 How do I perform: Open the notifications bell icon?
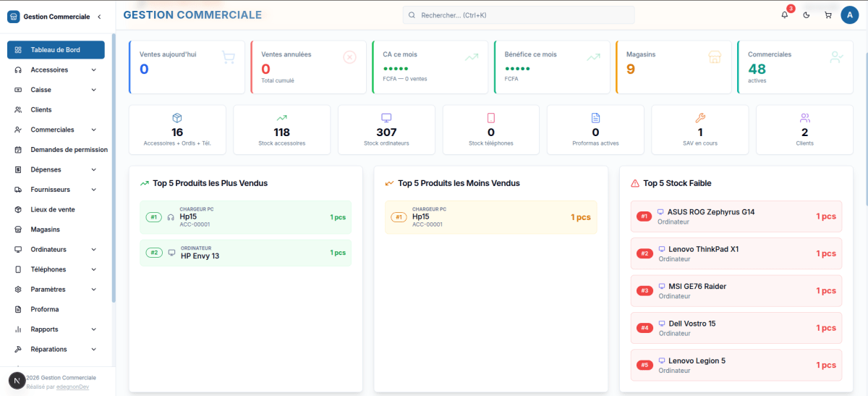coord(785,14)
